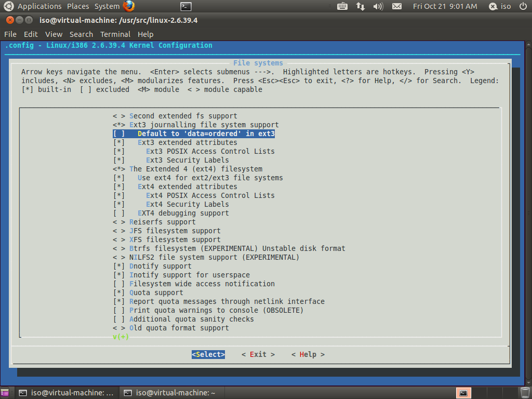Toggle Quota support option
The height and width of the screenshot is (399, 532).
pos(148,292)
